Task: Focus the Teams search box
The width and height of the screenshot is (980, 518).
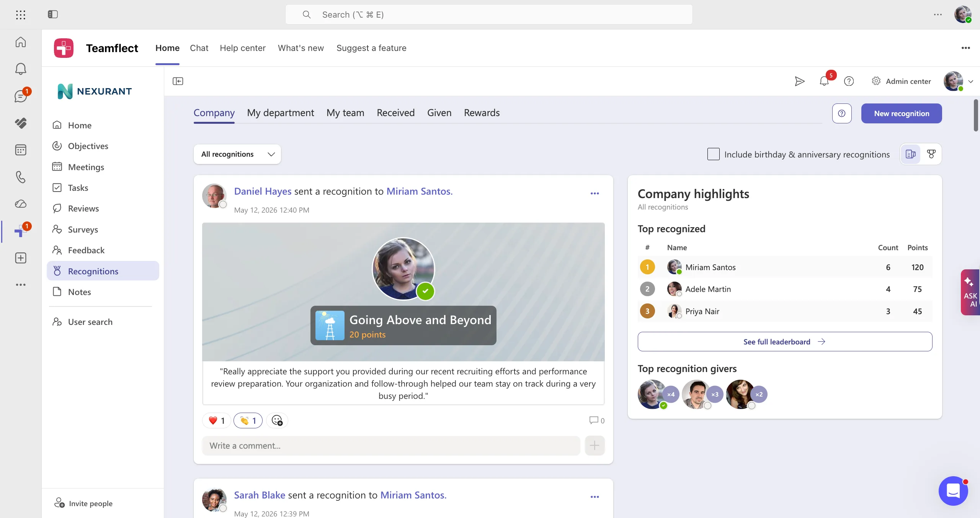Action: click(489, 15)
